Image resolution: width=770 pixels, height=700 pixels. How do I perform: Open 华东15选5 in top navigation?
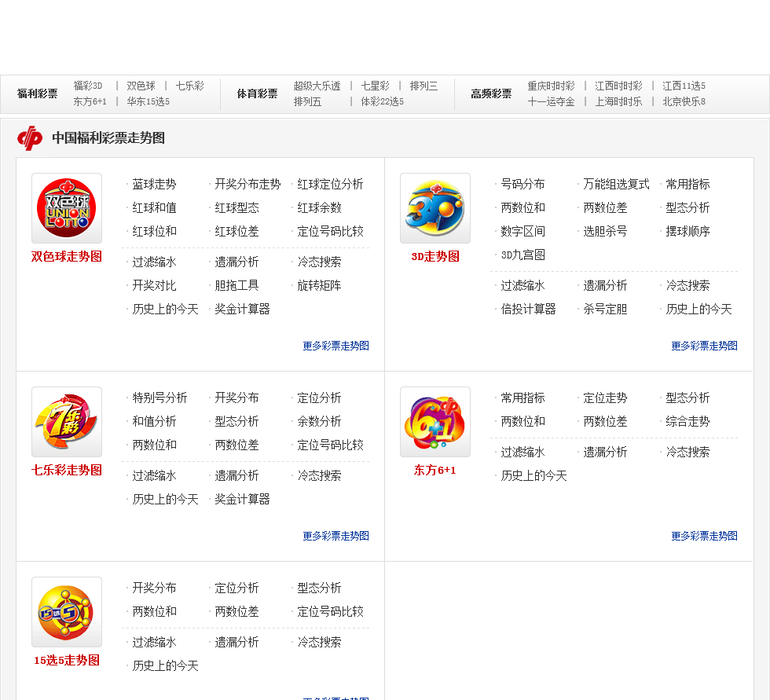coord(148,101)
